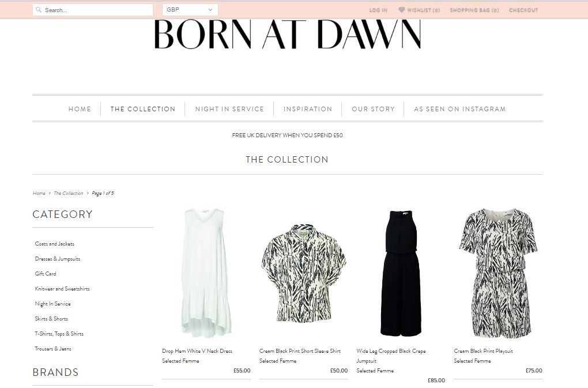Select the Gift Card category
Screen dimensions: 588x388
pyautogui.click(x=46, y=274)
